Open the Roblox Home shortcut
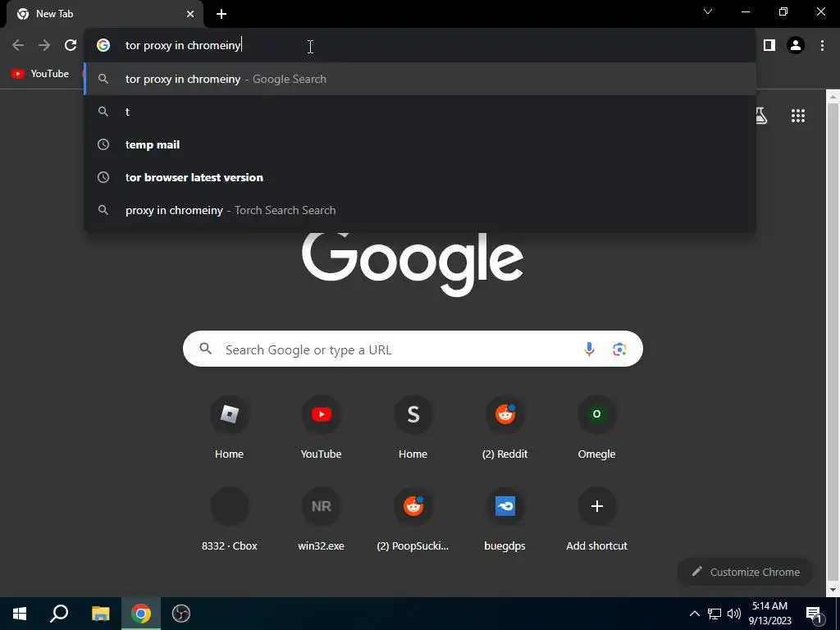The height and width of the screenshot is (630, 840). click(x=230, y=428)
